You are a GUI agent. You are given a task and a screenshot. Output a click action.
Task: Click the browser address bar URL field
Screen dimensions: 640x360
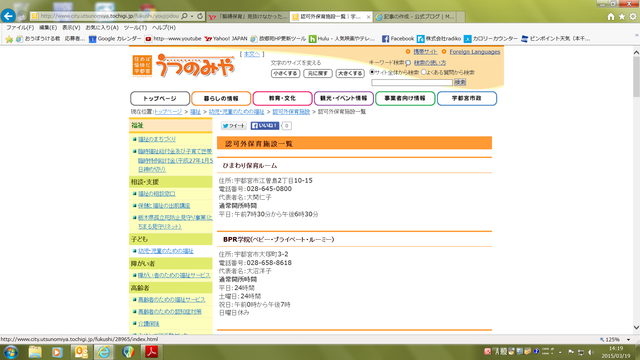[x=109, y=16]
